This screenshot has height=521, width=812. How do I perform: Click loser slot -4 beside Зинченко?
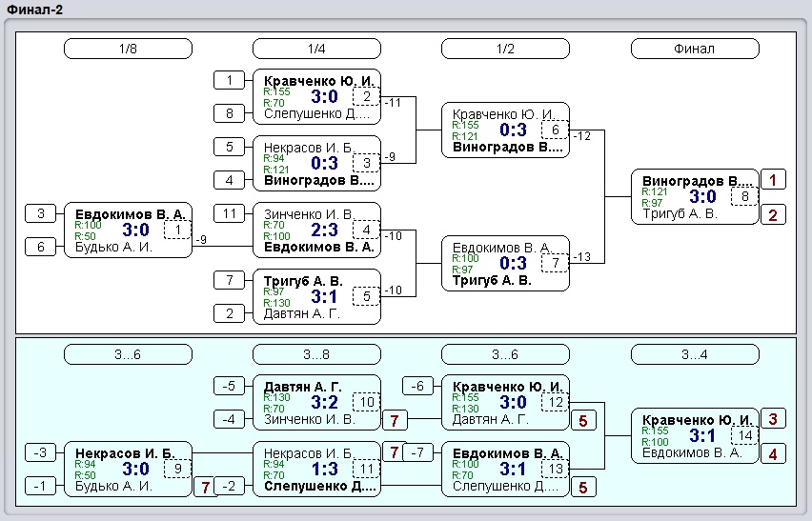click(230, 419)
